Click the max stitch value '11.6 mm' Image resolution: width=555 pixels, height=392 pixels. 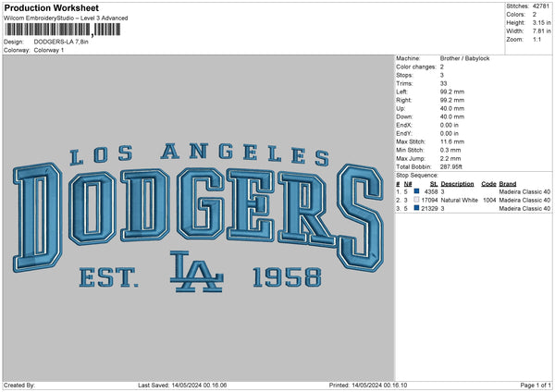pos(452,141)
